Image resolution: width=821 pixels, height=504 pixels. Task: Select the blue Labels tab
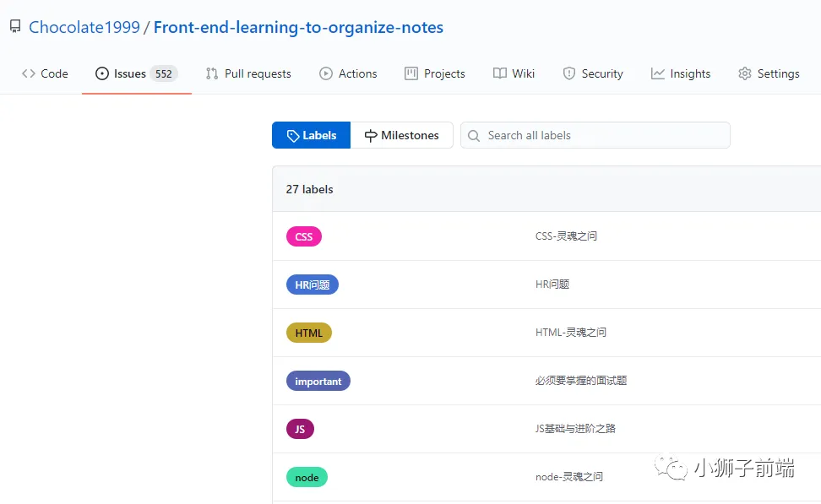click(311, 136)
